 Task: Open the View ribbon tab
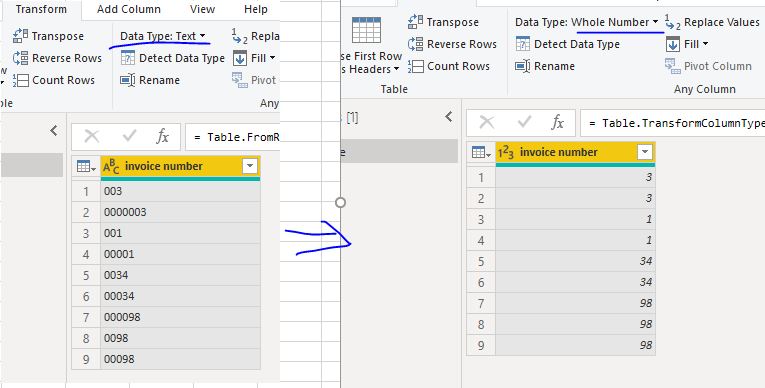[202, 9]
